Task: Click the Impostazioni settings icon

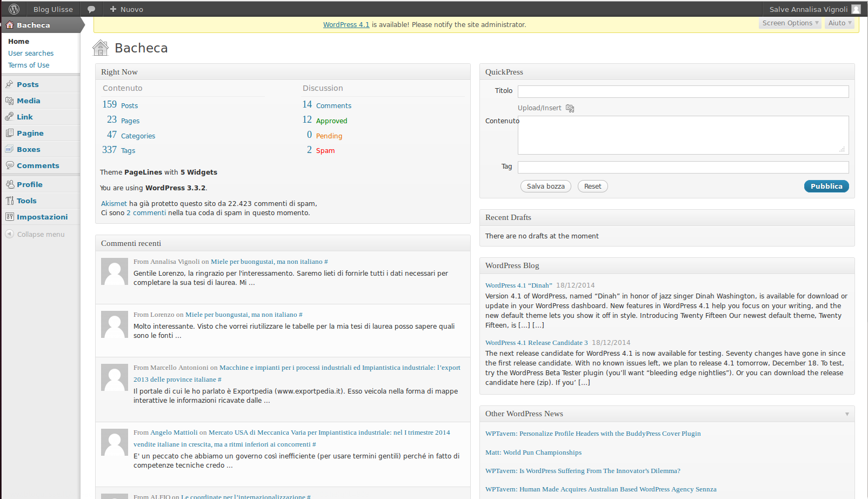Action: click(x=10, y=217)
